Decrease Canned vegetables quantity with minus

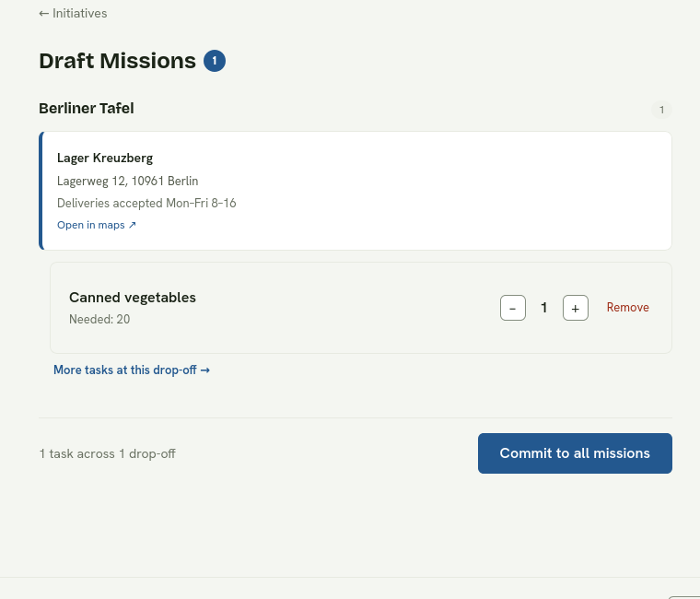pyautogui.click(x=512, y=308)
